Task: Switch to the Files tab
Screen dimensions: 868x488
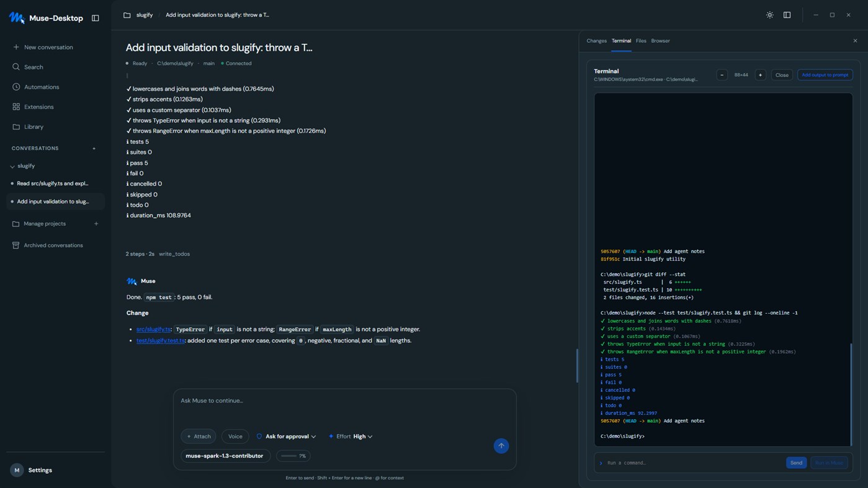Action: [x=641, y=41]
